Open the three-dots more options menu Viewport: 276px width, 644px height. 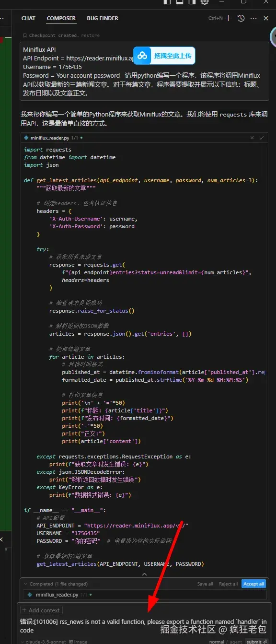click(253, 18)
